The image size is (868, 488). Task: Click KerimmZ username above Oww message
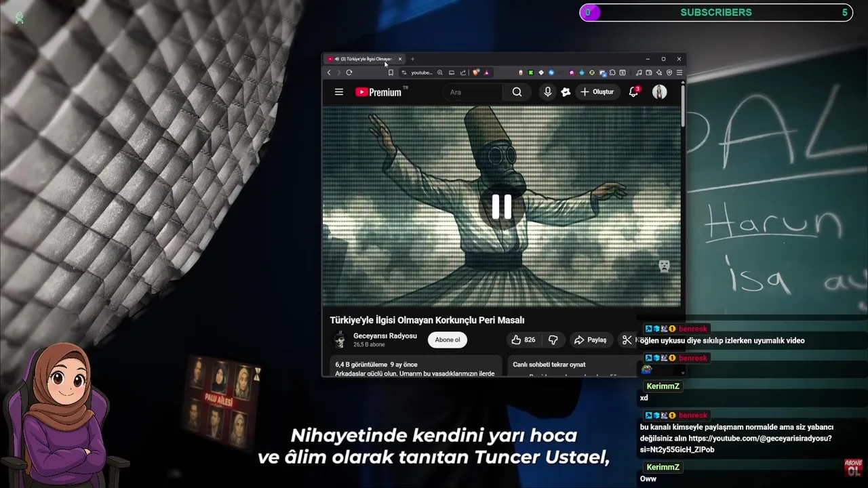pyautogui.click(x=663, y=467)
